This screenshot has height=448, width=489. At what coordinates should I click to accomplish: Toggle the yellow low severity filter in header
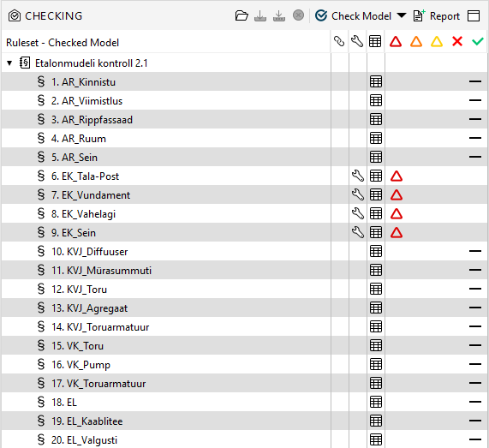[x=437, y=41]
